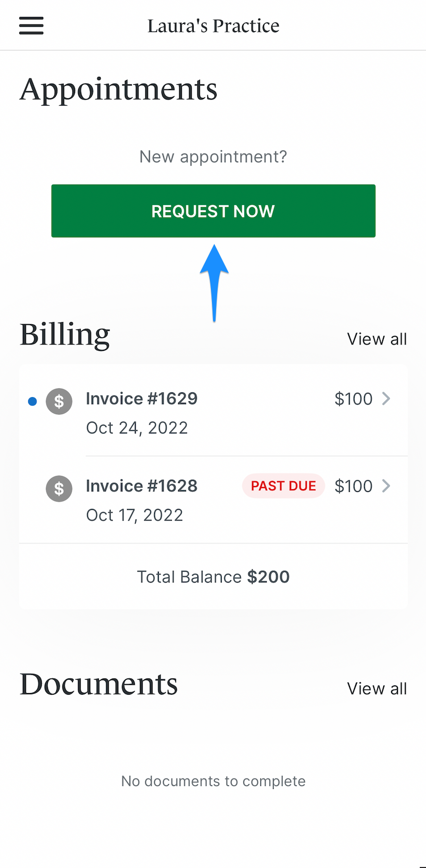Click the REQUEST NOW button
This screenshot has height=868, width=426.
click(213, 211)
